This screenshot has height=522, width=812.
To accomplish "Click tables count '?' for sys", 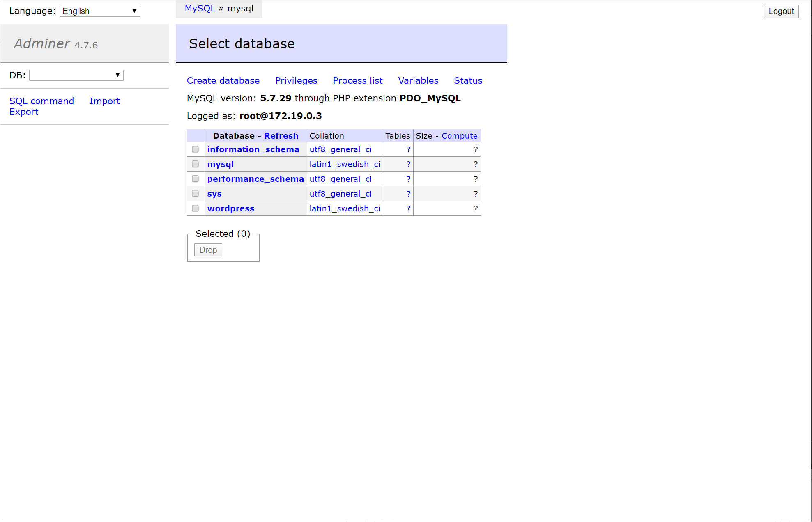I will tap(408, 194).
